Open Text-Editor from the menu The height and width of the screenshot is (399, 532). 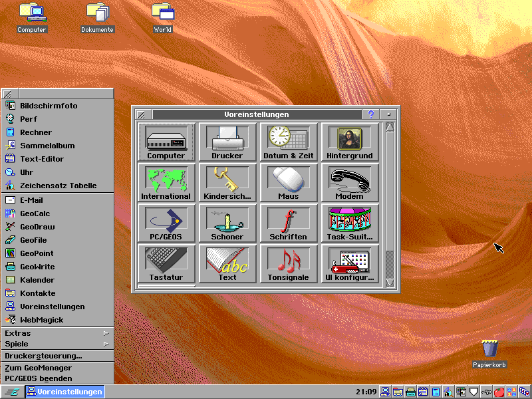click(x=57, y=159)
